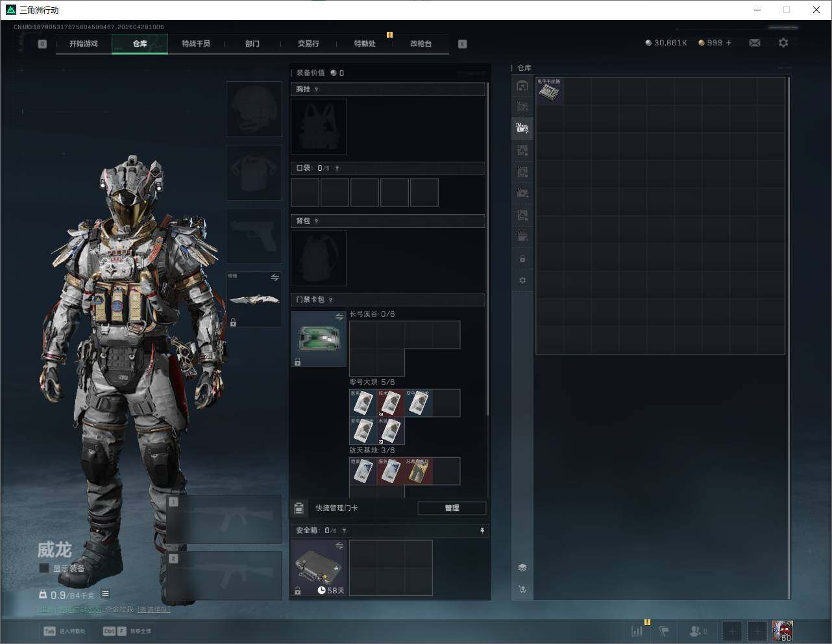Click the warehouse auto-sort icon
This screenshot has height=644, width=832.
tap(522, 589)
